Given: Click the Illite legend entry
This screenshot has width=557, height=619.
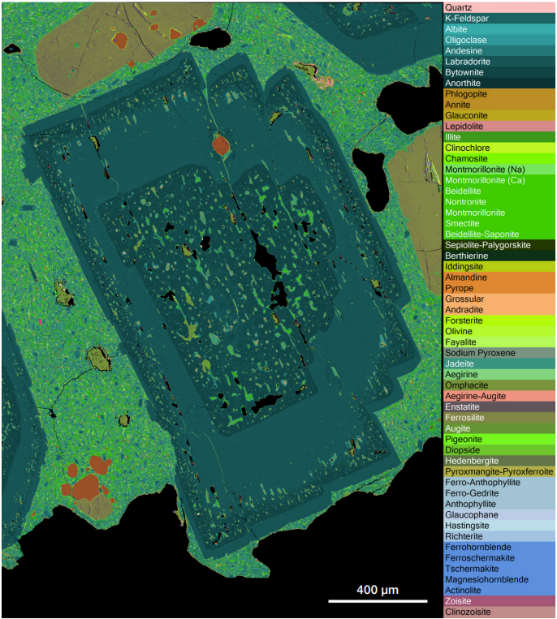Looking at the screenshot, I should click(499, 137).
